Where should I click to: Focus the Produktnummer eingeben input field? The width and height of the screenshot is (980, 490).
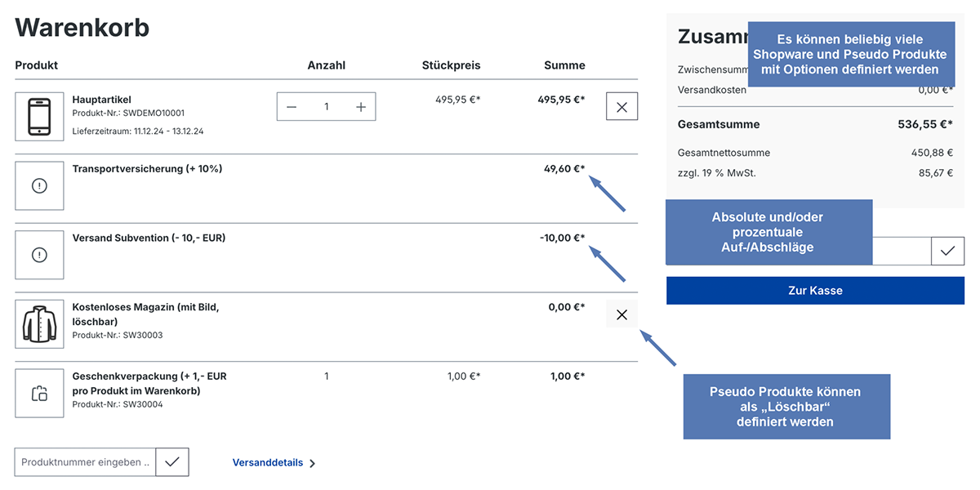[x=85, y=462]
